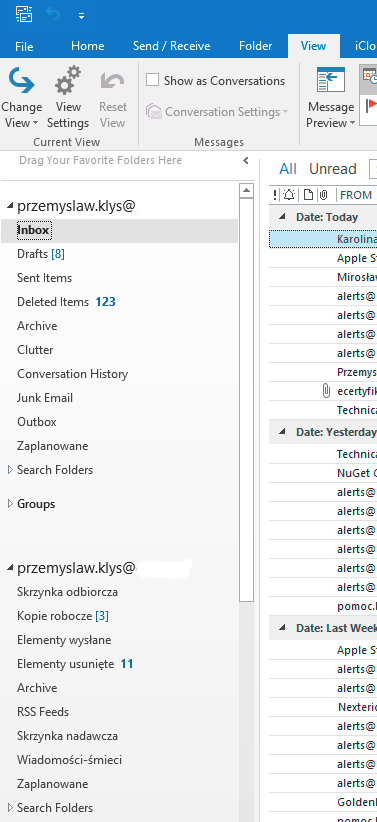Open the Elementy wysłane folder
Screen dimensions: 377x822
point(64,640)
